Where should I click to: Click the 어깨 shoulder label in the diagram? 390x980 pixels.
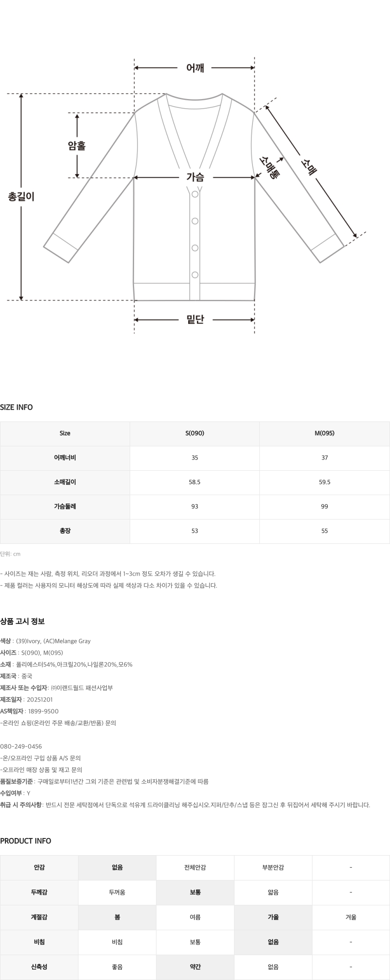(x=195, y=68)
